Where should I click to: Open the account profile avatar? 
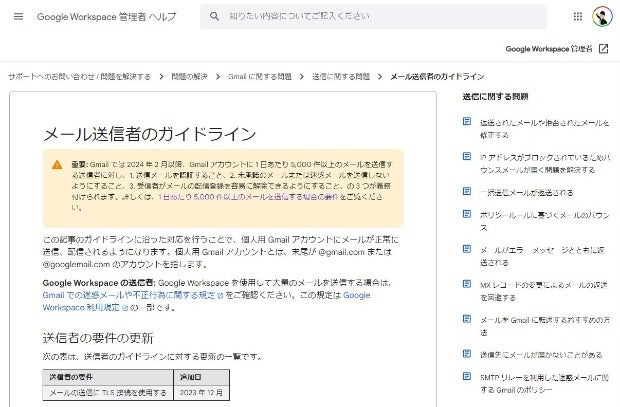pyautogui.click(x=602, y=17)
